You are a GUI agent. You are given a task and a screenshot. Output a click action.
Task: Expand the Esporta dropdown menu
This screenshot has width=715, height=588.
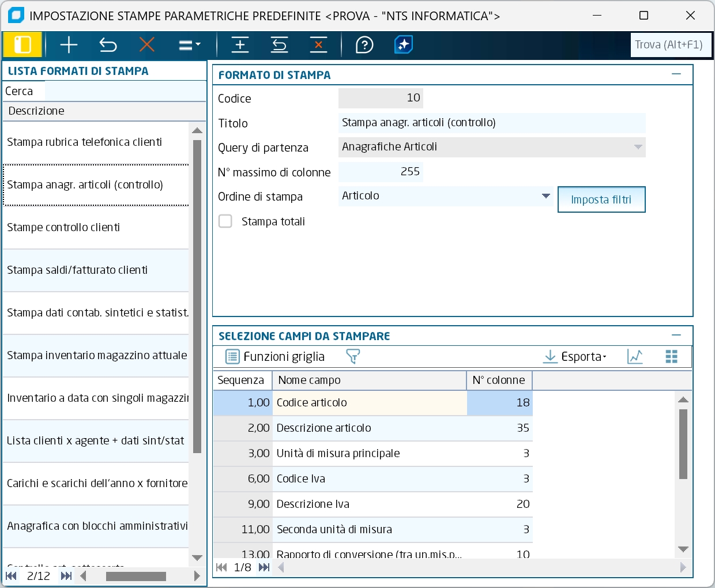[x=575, y=357]
